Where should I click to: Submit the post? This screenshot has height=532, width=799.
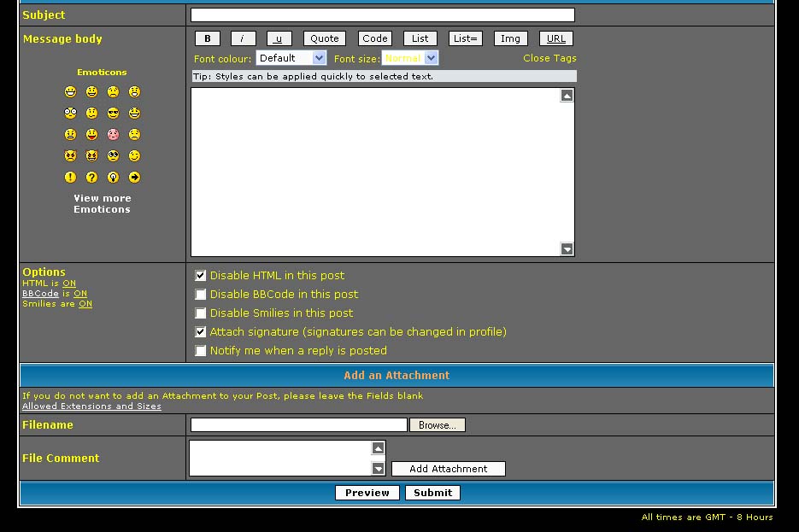(432, 493)
